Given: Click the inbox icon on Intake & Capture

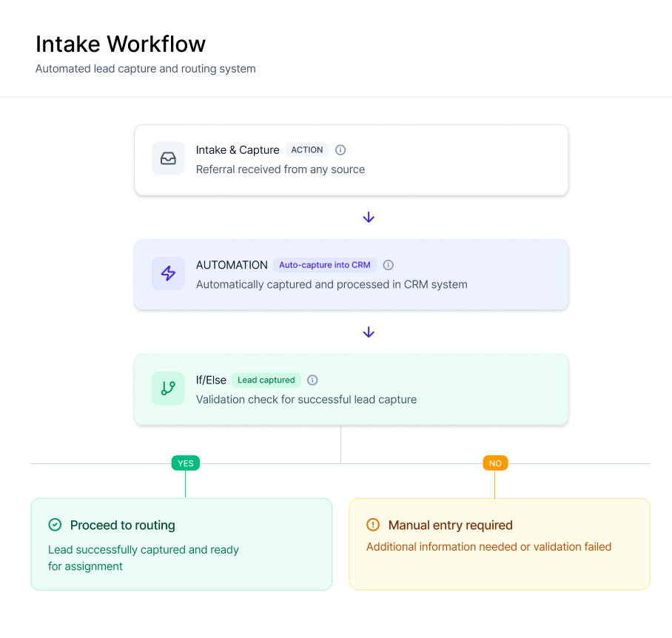Looking at the screenshot, I should tap(168, 158).
